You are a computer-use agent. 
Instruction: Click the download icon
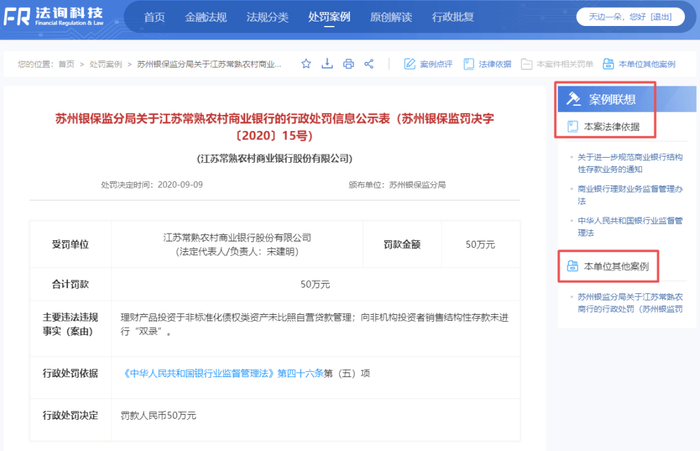(x=327, y=64)
